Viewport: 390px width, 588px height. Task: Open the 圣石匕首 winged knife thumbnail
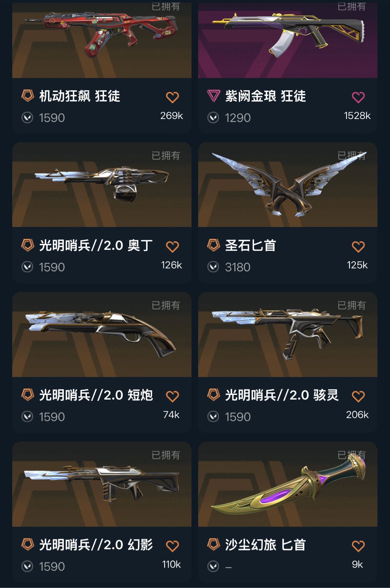point(288,185)
